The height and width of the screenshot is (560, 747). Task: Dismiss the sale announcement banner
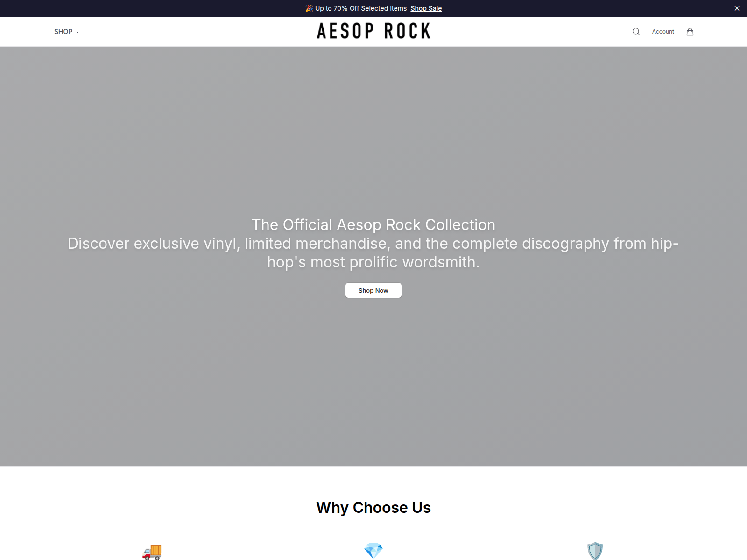coord(737,8)
